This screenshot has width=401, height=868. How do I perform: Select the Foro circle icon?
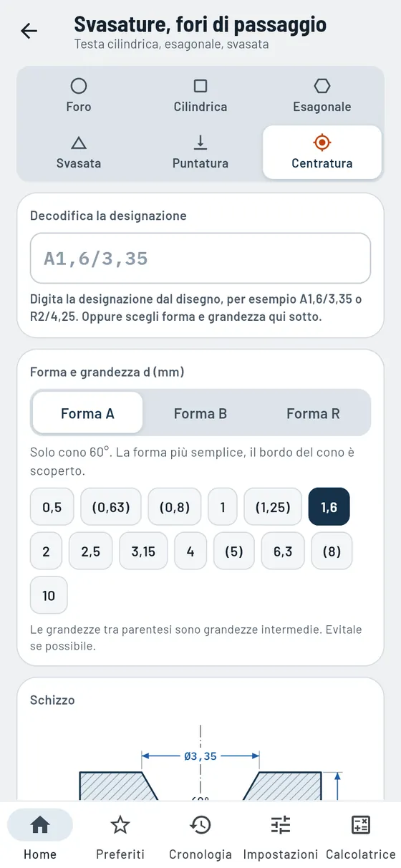79,86
